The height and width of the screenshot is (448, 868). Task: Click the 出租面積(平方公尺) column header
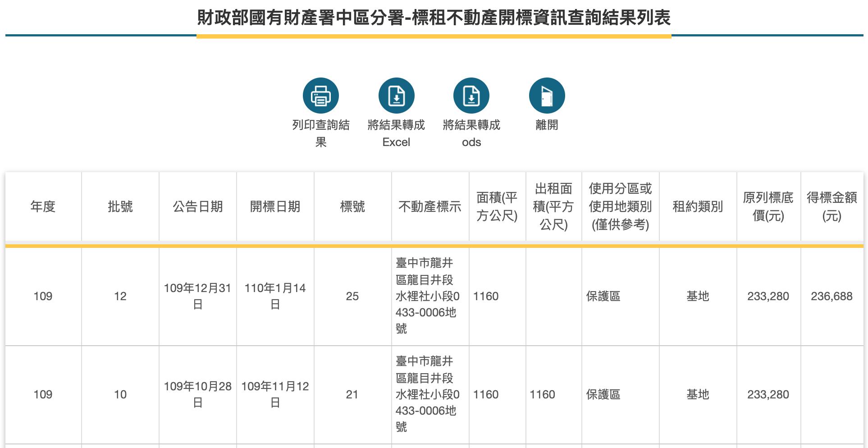[x=553, y=206]
